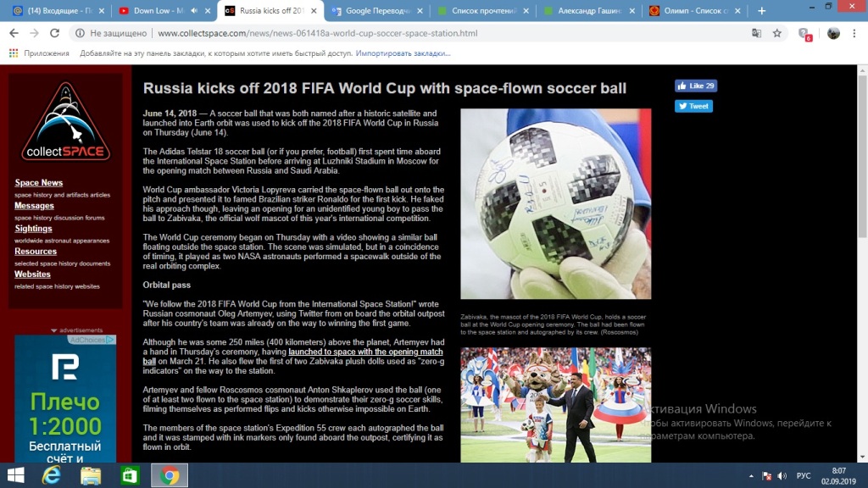Open the flag notification icon in tray
Screen dimensions: 868x488
(x=766, y=476)
